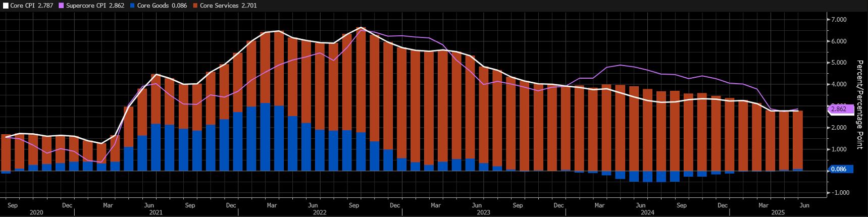868x217 pixels.
Task: Click the Sep 2020 month label
Action: point(13,205)
